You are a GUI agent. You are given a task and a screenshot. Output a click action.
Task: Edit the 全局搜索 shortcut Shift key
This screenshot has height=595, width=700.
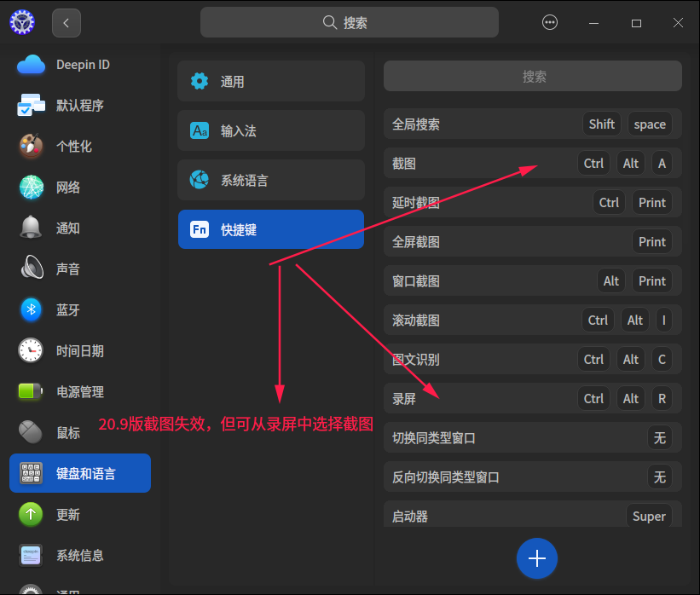pyautogui.click(x=601, y=124)
